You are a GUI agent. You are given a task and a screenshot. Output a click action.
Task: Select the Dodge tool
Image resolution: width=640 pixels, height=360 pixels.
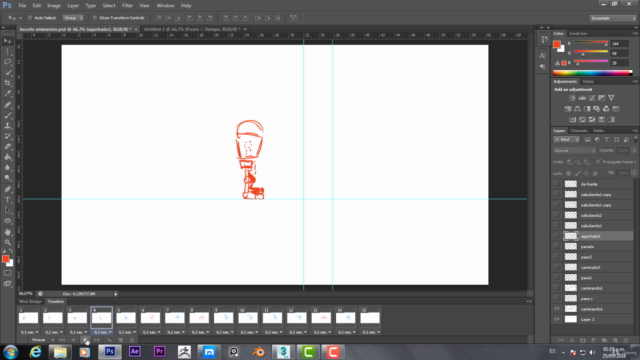tap(7, 178)
